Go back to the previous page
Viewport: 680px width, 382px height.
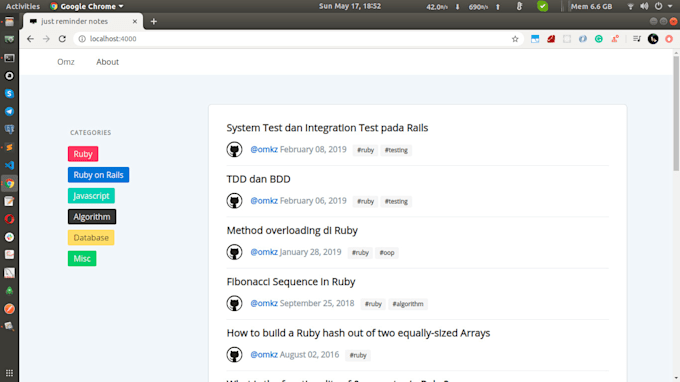[x=30, y=39]
